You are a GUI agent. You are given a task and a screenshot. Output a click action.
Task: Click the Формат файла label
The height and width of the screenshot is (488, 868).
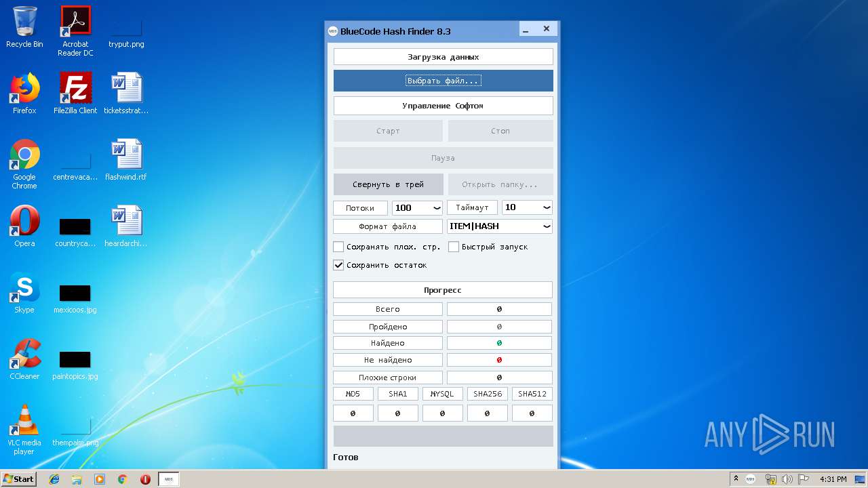[x=388, y=226]
